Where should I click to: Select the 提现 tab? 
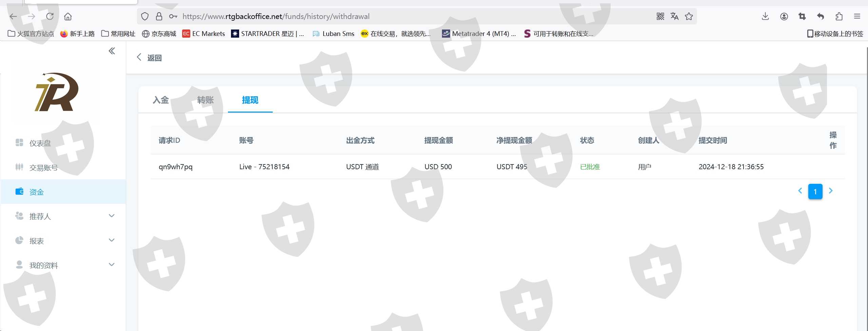click(x=250, y=100)
